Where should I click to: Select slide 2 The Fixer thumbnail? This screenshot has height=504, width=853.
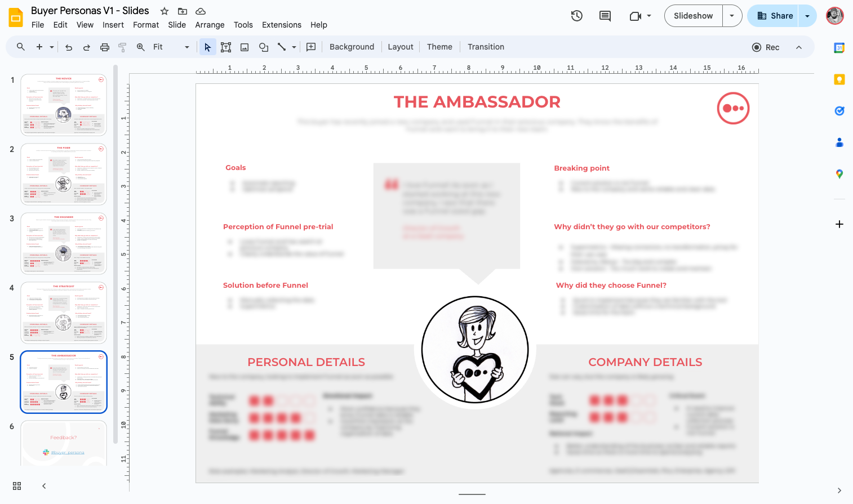coord(64,174)
